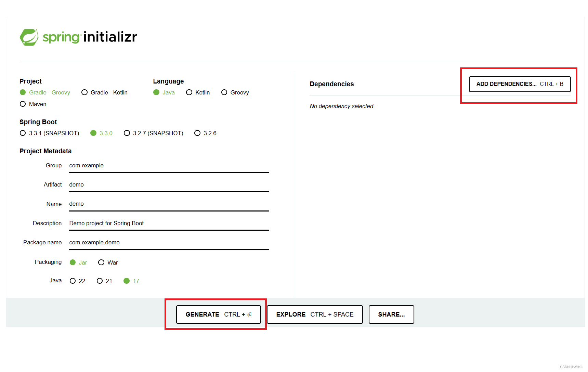Click 'No dependency selected' text
The image size is (588, 372).
pyautogui.click(x=341, y=106)
